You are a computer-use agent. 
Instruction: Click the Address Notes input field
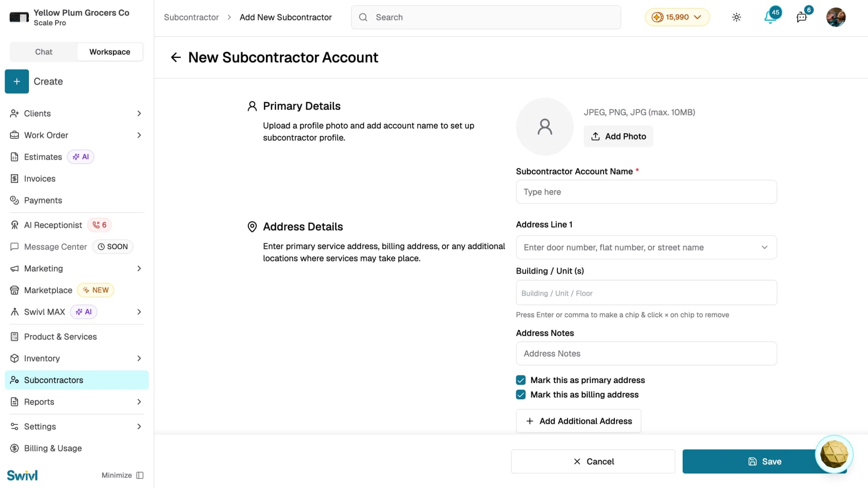646,354
